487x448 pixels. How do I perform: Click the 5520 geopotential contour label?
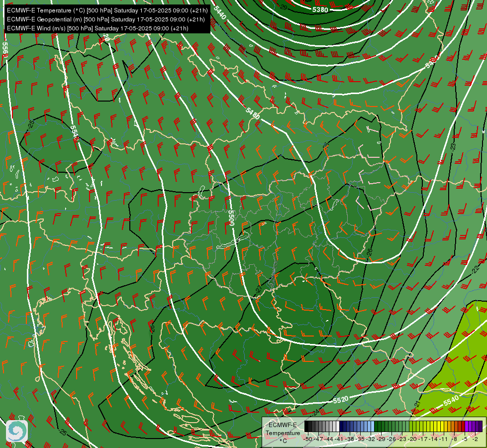point(341,400)
